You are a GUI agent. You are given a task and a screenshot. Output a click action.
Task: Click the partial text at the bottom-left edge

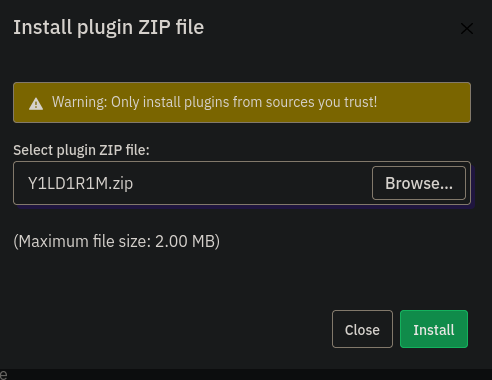[3, 375]
